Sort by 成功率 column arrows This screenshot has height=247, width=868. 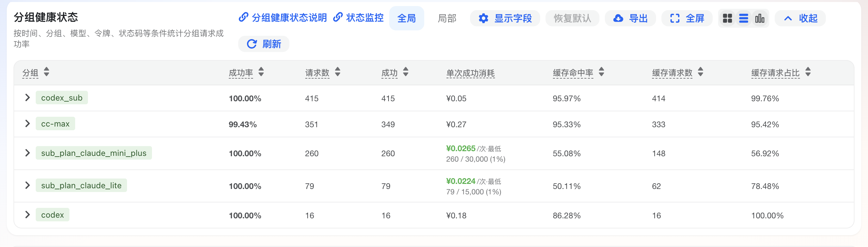(261, 72)
